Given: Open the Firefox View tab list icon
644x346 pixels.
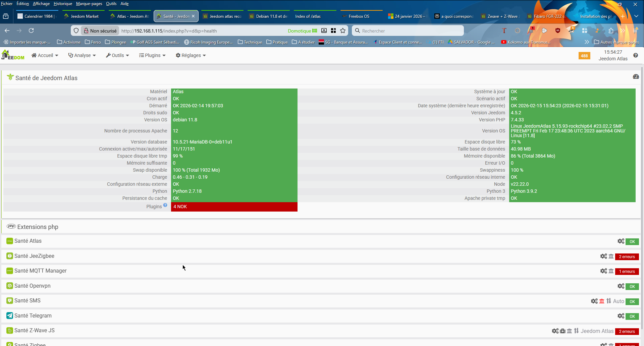Looking at the screenshot, I should pyautogui.click(x=6, y=16).
